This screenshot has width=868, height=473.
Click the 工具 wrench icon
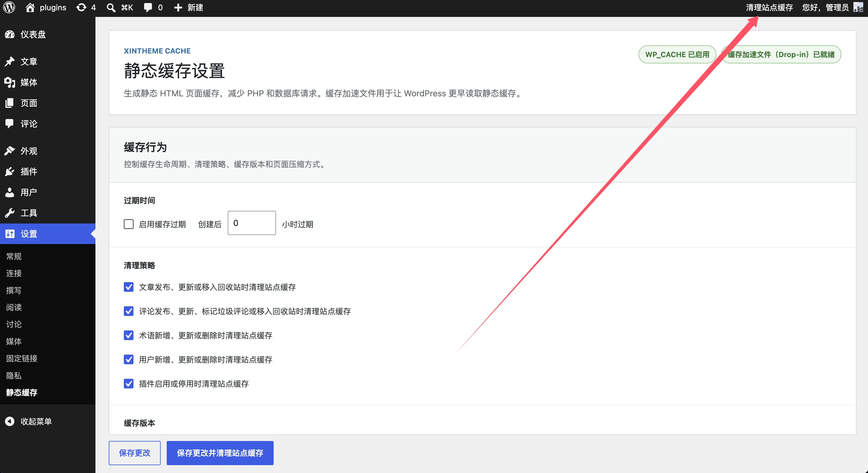tap(10, 213)
